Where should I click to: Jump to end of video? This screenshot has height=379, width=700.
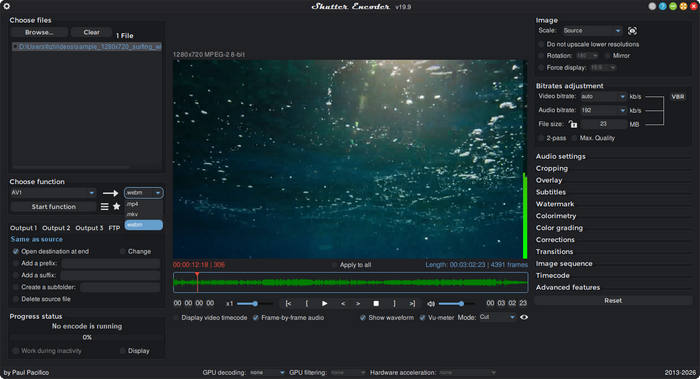pyautogui.click(x=412, y=304)
